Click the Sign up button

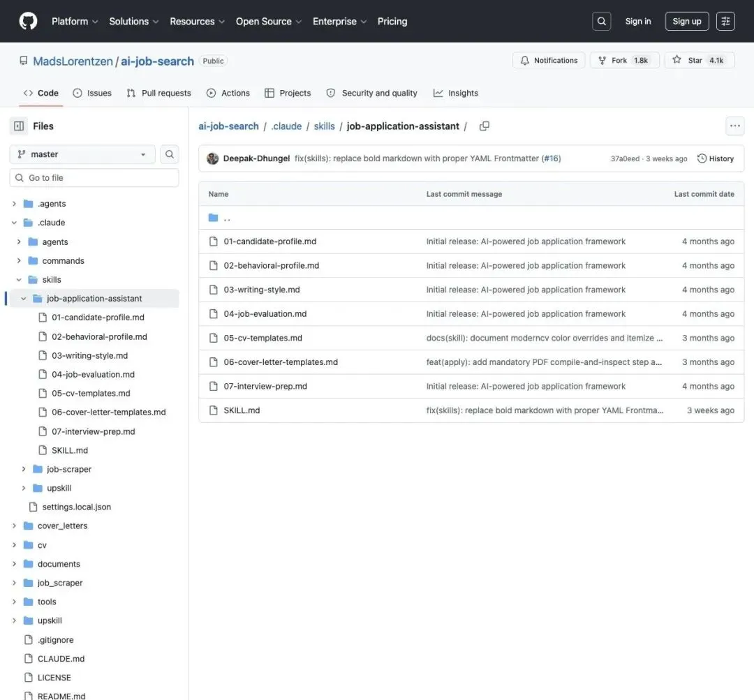[x=687, y=21]
